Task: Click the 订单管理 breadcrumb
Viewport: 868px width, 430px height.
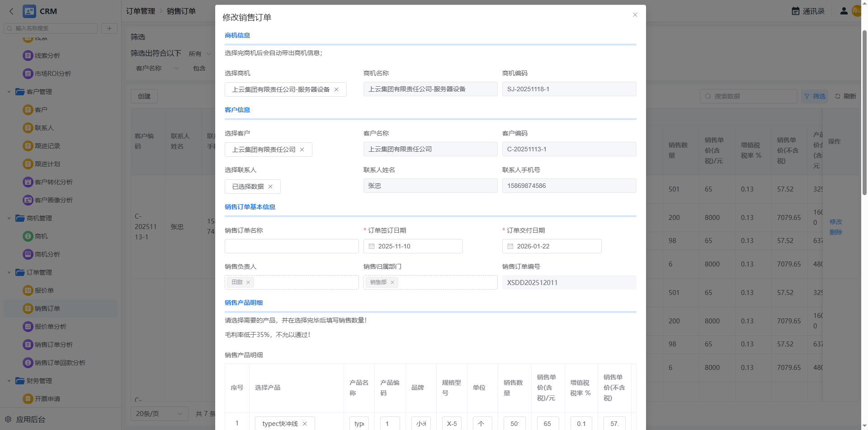Action: tap(140, 11)
